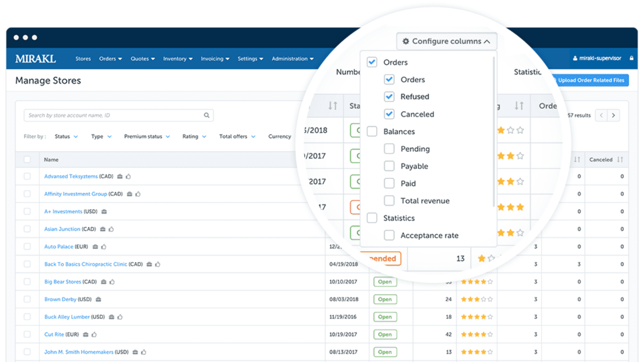Click thumbs-up icon by Back To Basics Chiropractic Clinic
The width and height of the screenshot is (644, 362).
[x=158, y=264]
